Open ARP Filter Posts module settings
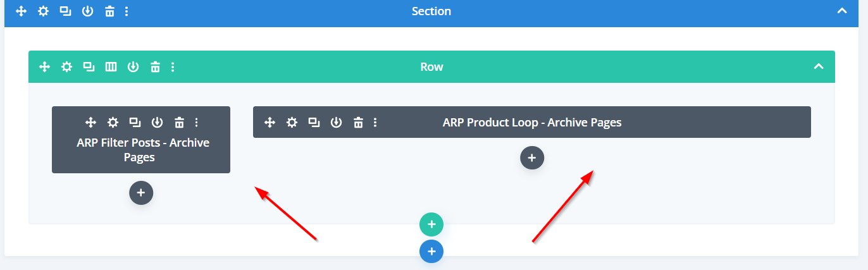 (113, 122)
